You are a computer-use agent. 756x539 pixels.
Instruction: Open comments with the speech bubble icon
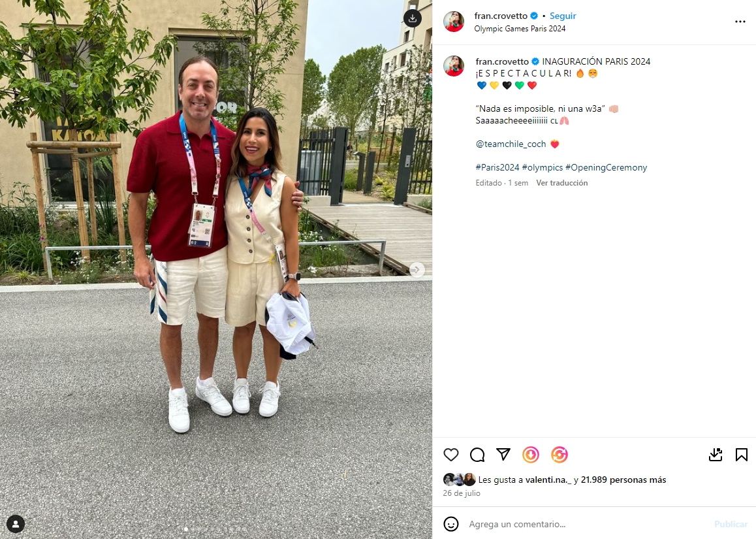(477, 455)
